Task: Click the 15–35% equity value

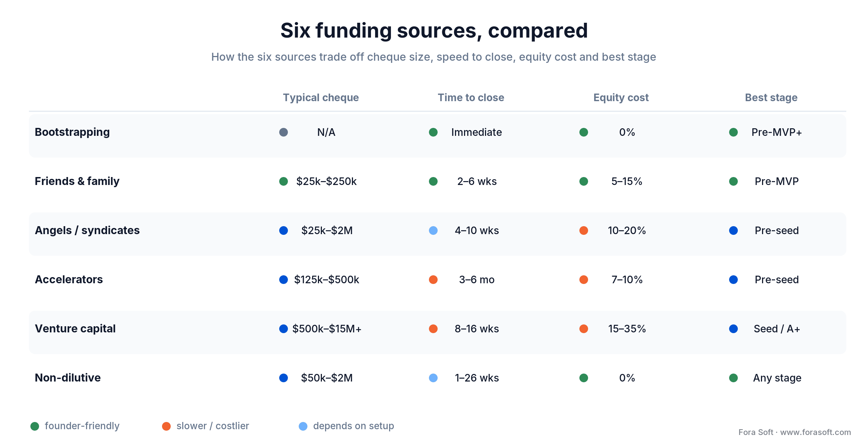Action: (627, 329)
